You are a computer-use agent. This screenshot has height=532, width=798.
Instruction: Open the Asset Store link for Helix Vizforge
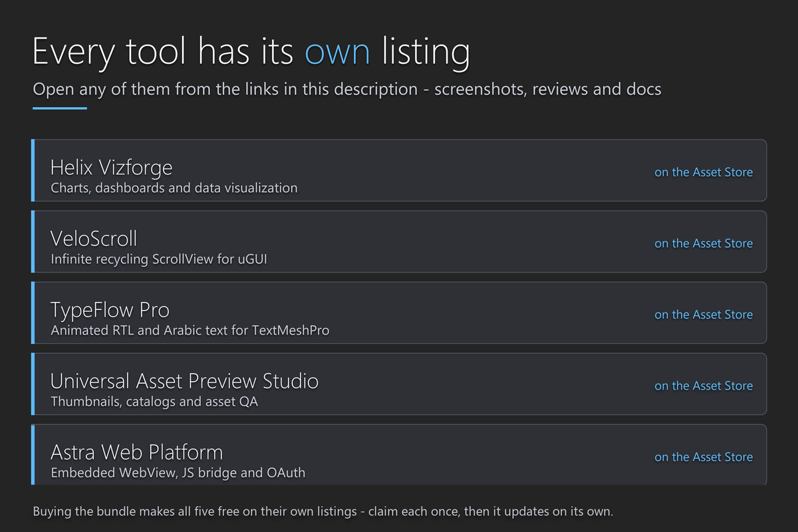[x=704, y=172]
